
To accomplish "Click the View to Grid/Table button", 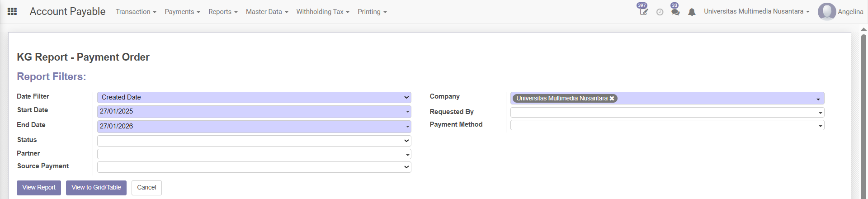I will click(x=96, y=188).
